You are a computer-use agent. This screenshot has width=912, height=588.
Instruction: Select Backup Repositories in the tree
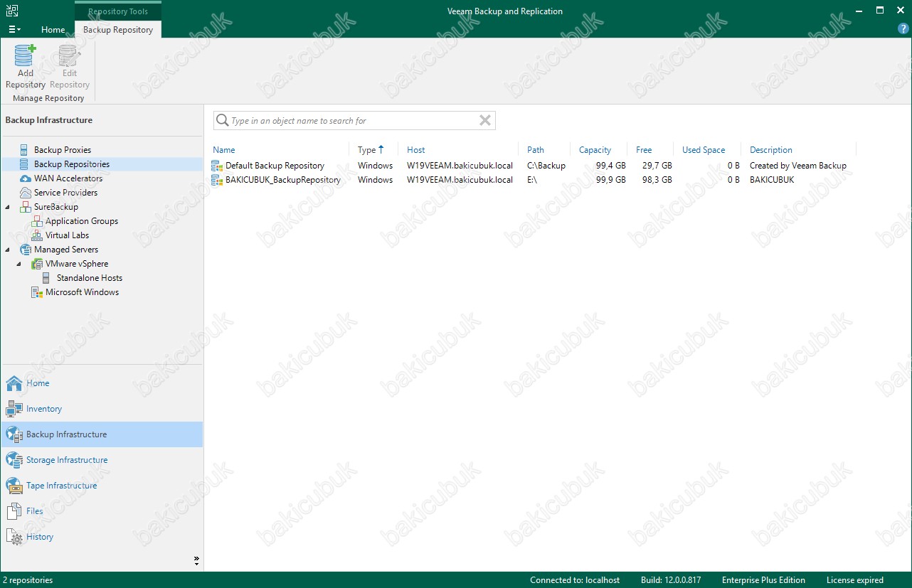pos(72,164)
